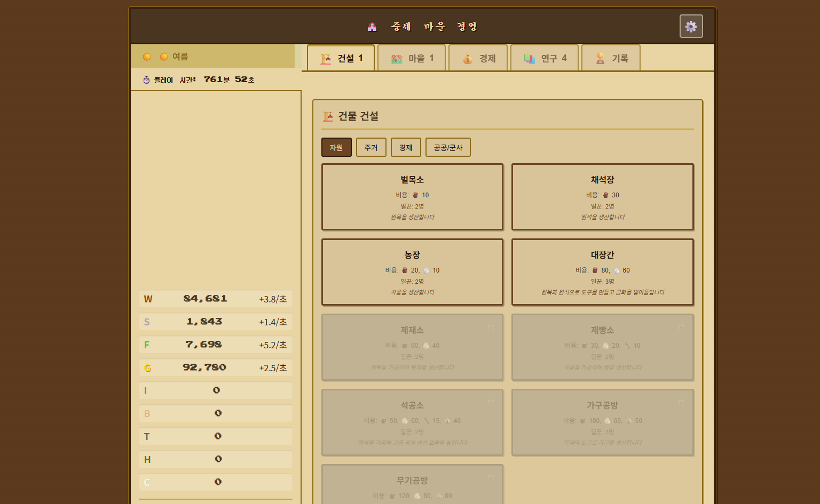Select the 주거 building category filter
Screen dimensions: 820x504
tap(371, 147)
